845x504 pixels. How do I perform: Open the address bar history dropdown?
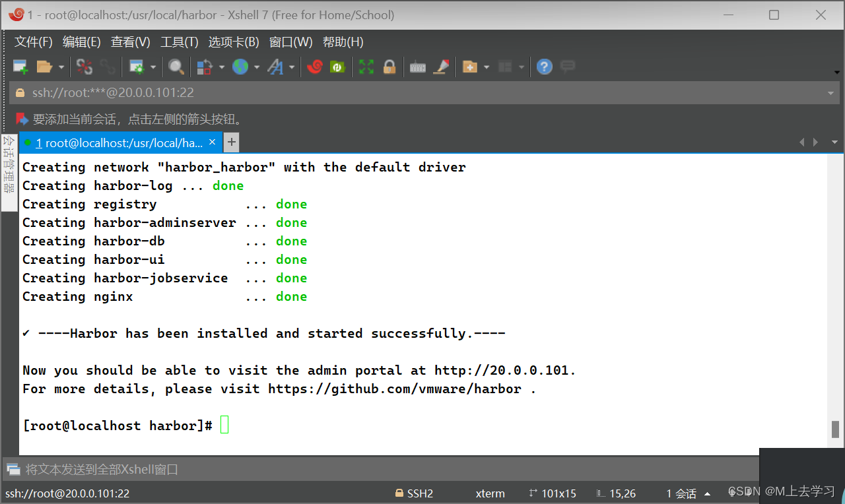tap(831, 93)
